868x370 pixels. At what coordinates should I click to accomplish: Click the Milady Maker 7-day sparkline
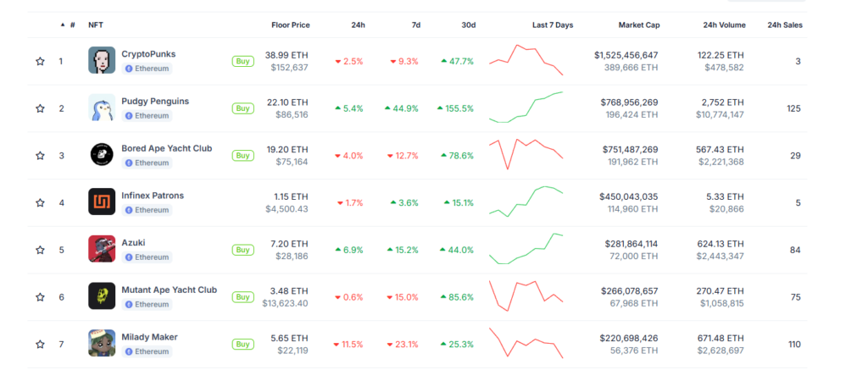pyautogui.click(x=526, y=343)
